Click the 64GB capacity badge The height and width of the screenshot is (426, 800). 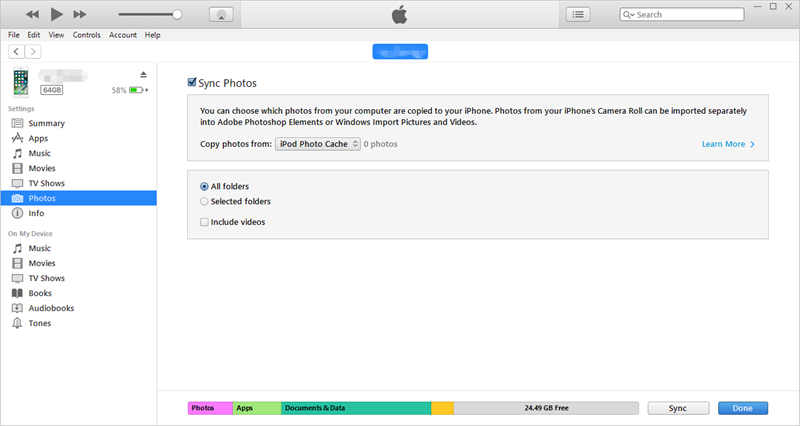click(52, 90)
